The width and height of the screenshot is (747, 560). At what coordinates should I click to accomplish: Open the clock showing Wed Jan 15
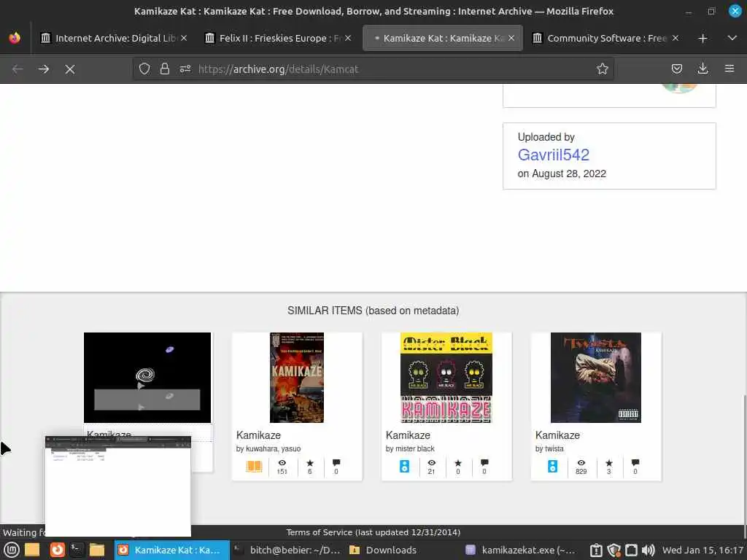point(703,550)
